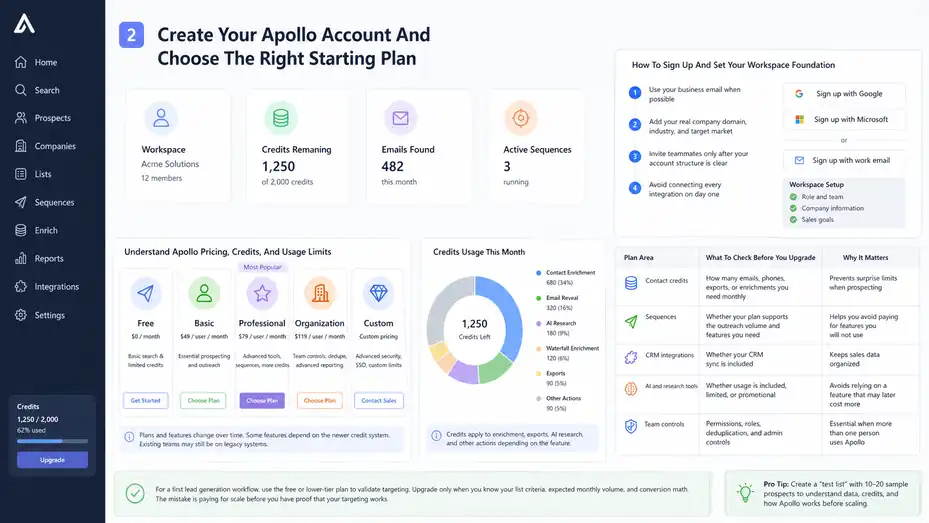Click the Workspace person icon
The height and width of the screenshot is (523, 929).
161,118
